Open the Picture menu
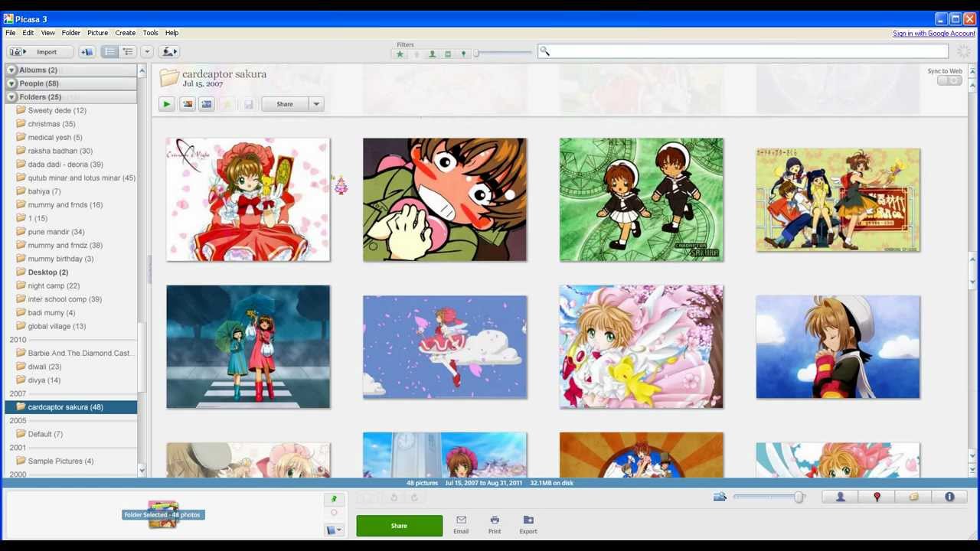This screenshot has width=980, height=551. (98, 33)
